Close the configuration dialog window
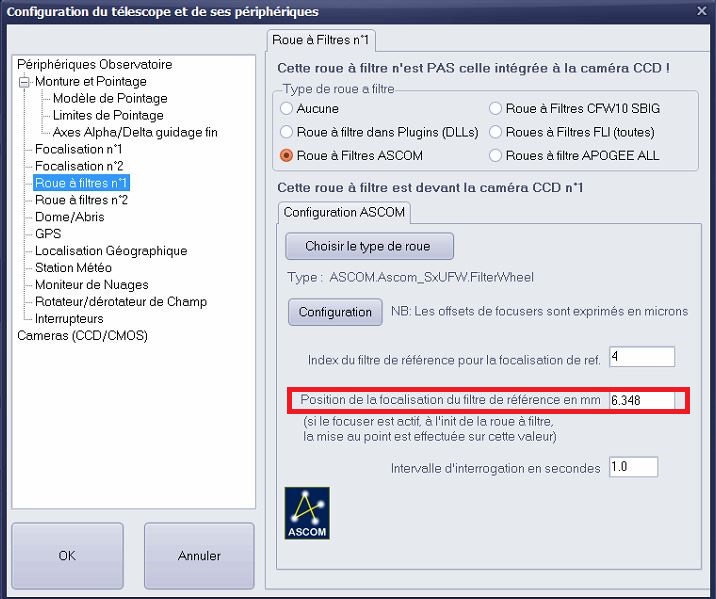 point(700,11)
